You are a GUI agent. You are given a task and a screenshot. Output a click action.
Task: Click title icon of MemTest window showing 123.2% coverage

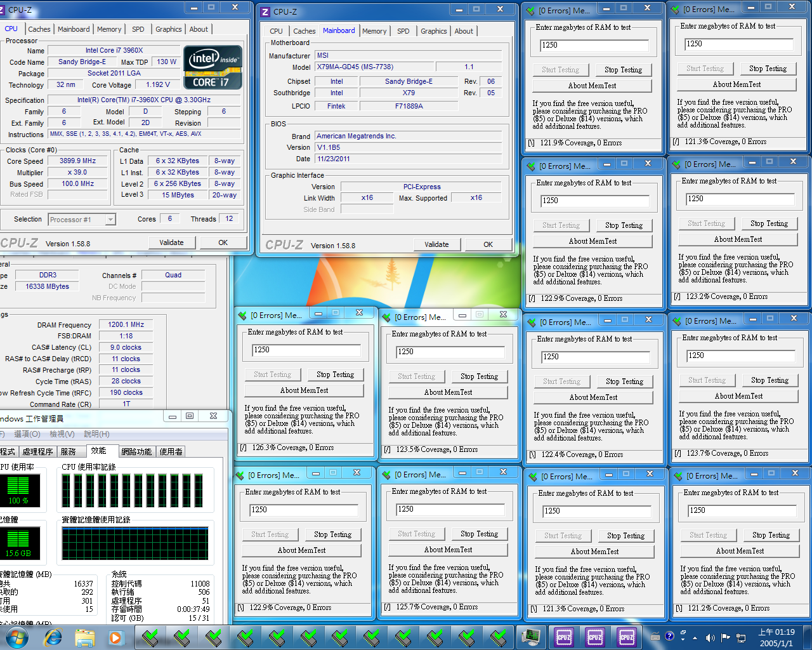(676, 164)
